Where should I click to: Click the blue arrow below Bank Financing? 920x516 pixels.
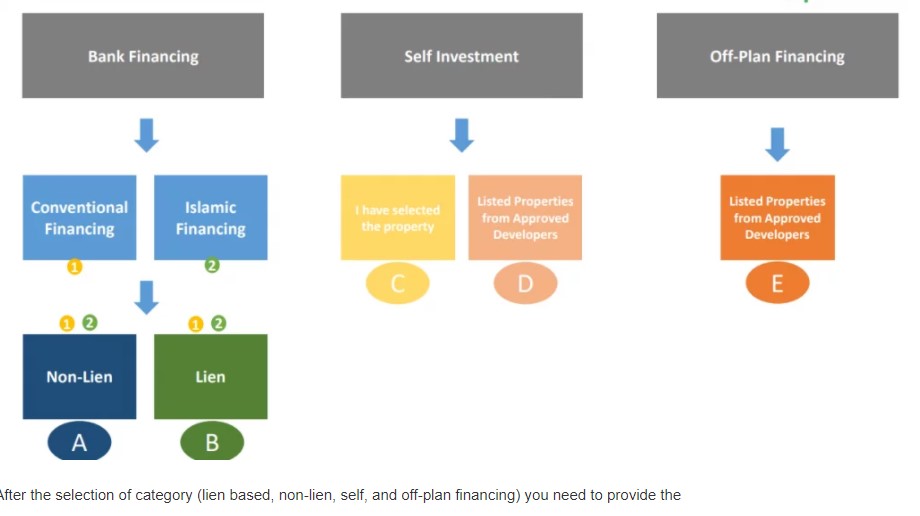pos(147,135)
